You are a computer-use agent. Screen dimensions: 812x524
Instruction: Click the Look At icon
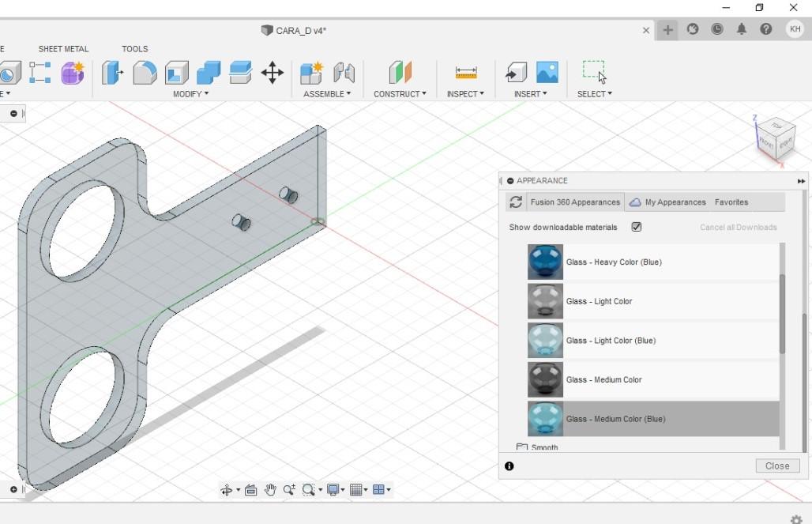point(250,490)
